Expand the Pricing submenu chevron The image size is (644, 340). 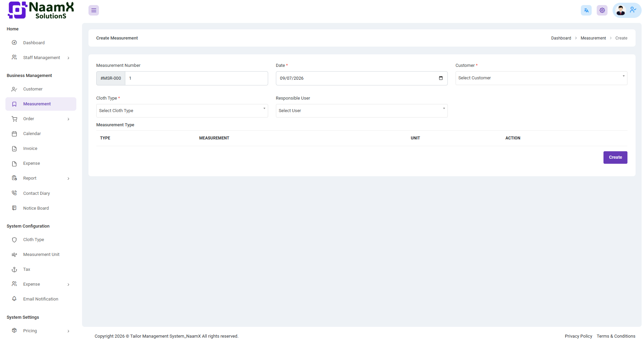69,331
